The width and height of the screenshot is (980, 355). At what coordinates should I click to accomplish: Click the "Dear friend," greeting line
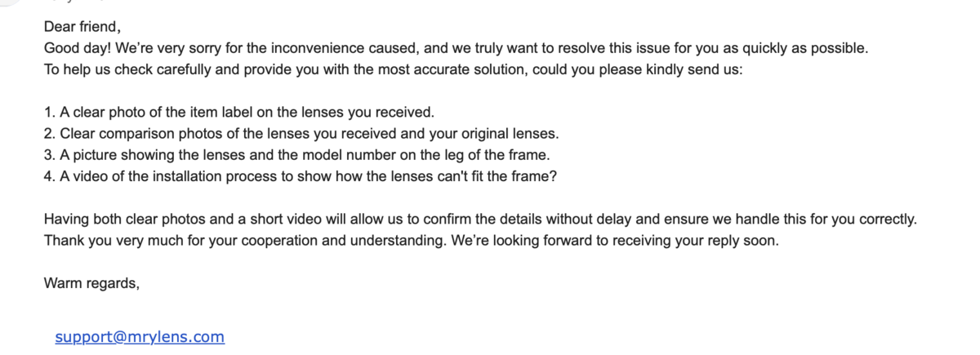[82, 27]
